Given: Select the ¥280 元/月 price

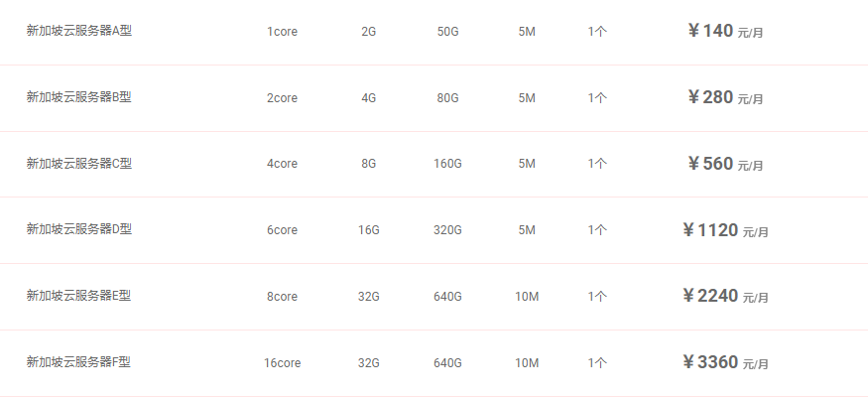Looking at the screenshot, I should pyautogui.click(x=725, y=97).
